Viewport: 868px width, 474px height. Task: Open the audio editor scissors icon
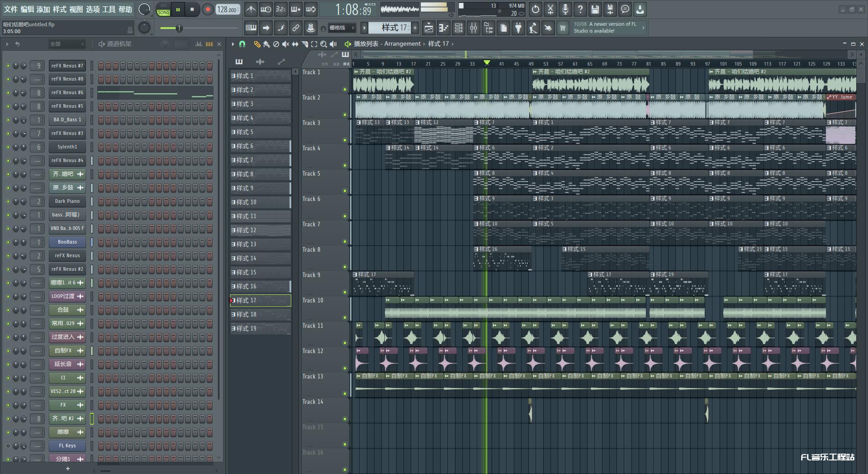(550, 9)
